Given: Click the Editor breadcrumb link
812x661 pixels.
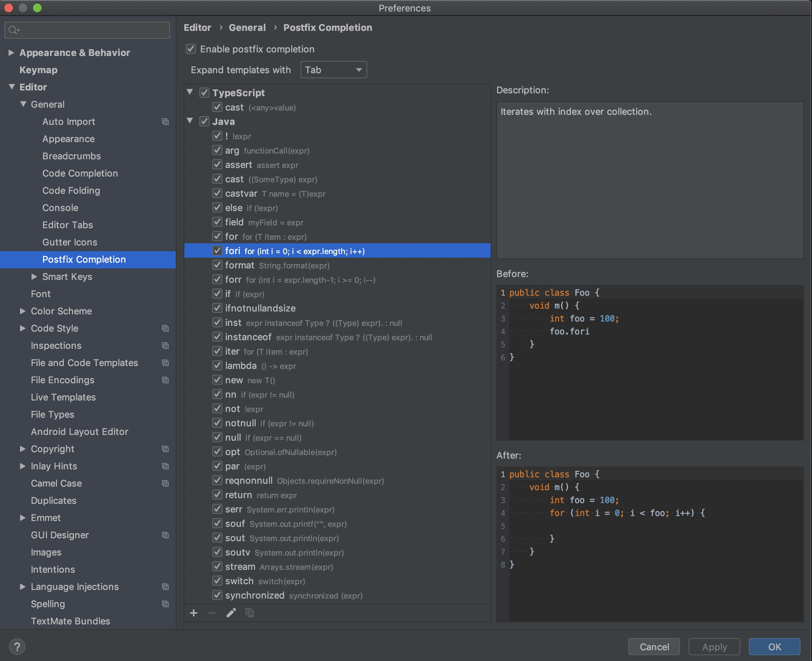Looking at the screenshot, I should (x=198, y=28).
